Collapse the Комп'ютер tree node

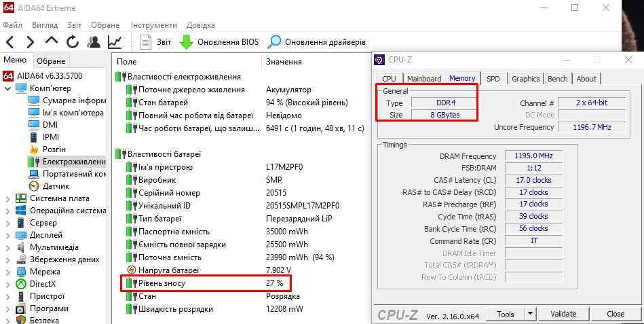point(8,88)
